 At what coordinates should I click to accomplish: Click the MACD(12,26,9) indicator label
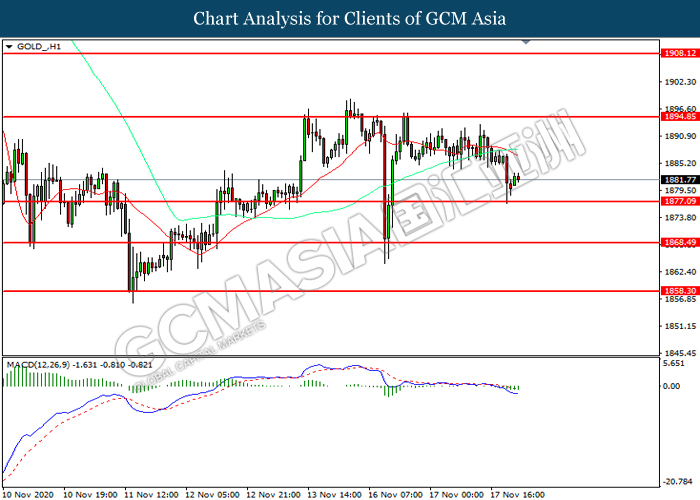tap(38, 365)
